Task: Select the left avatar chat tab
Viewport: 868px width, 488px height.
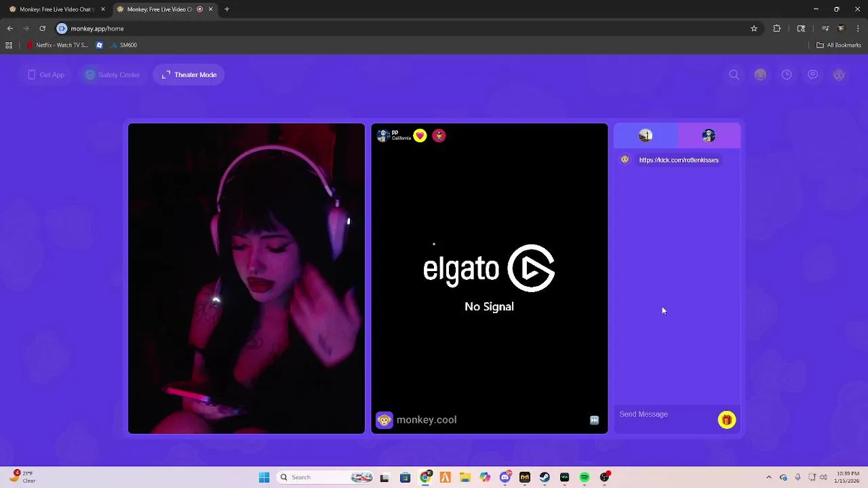Action: coord(646,136)
